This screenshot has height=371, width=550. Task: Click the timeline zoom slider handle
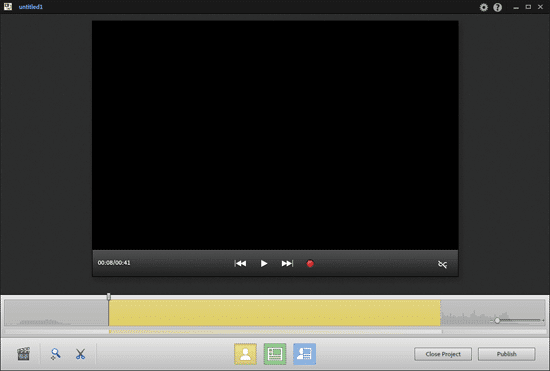497,321
